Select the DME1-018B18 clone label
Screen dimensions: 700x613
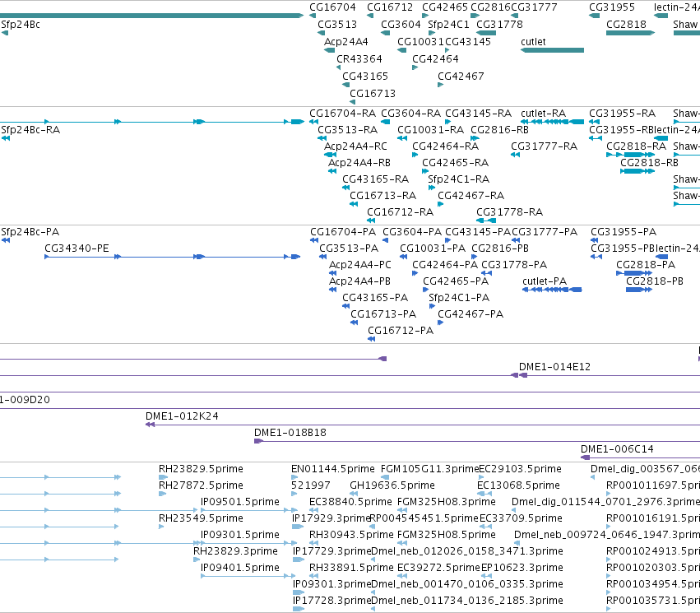click(x=290, y=433)
